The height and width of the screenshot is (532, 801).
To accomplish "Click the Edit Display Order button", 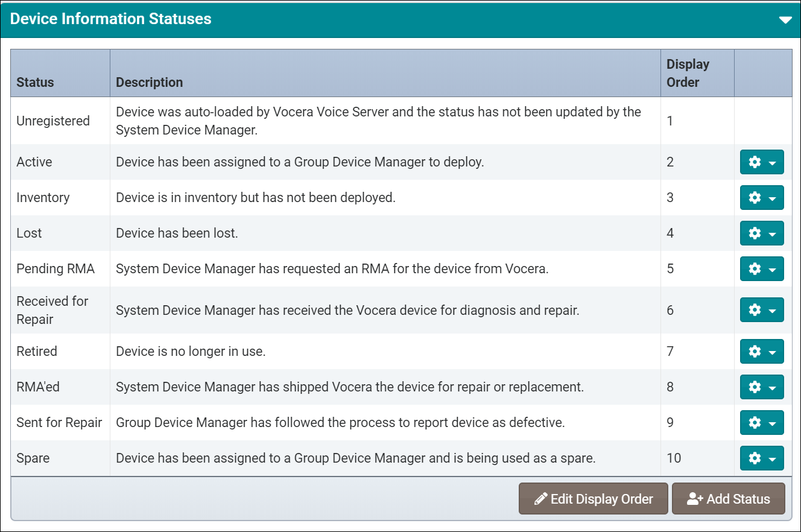I will 593,499.
